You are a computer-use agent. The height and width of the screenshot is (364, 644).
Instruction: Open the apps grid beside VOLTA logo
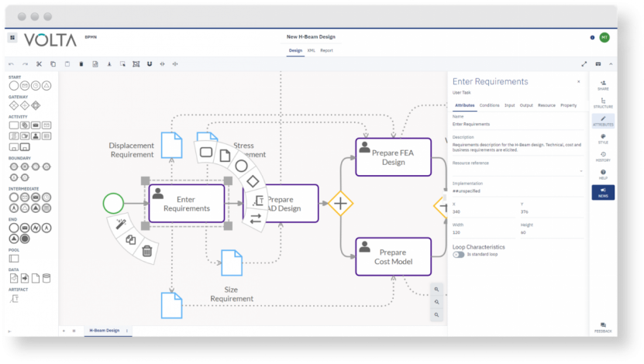click(x=12, y=37)
